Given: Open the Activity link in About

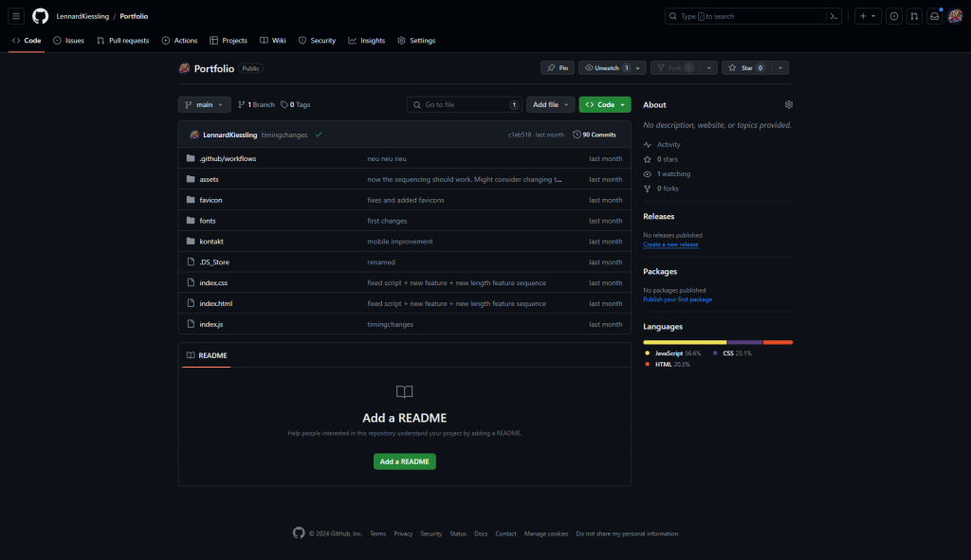Looking at the screenshot, I should 662,144.
